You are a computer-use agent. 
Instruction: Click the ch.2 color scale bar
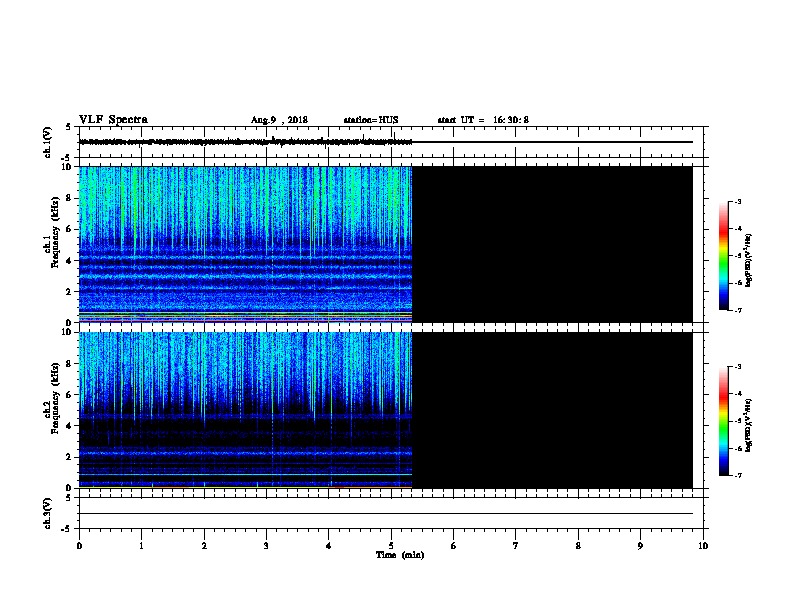(723, 421)
